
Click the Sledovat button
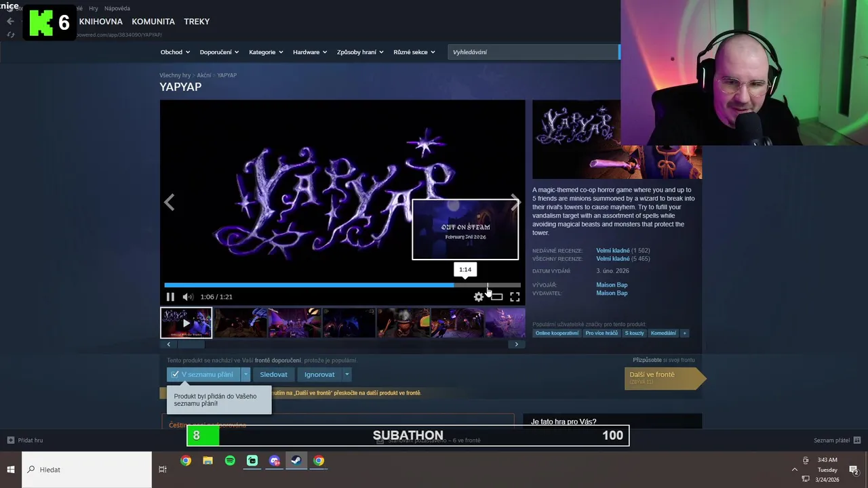click(273, 374)
